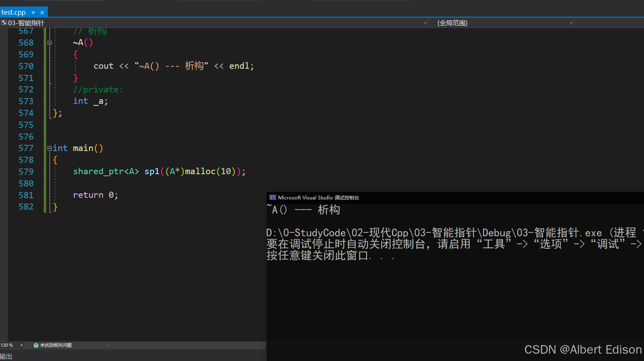Click the debug console window icon
This screenshot has height=361, width=644.
pos(273,197)
